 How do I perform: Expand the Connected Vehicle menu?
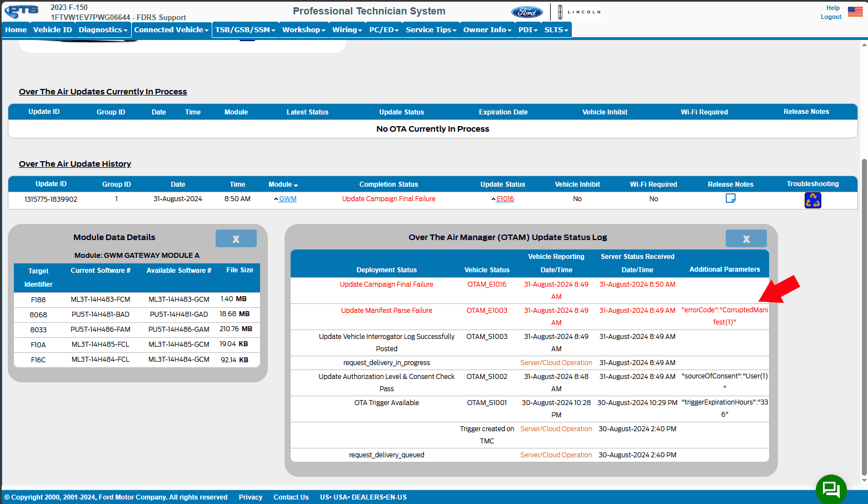click(171, 30)
